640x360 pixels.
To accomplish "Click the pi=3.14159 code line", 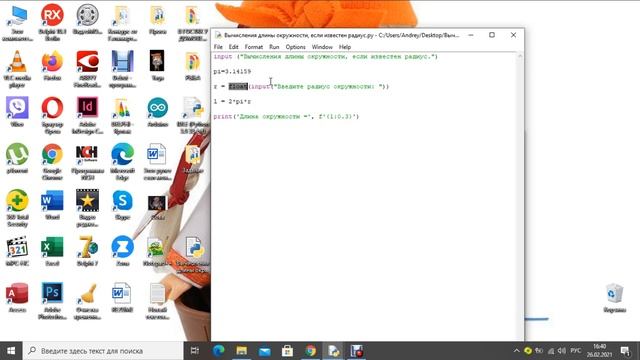I will (232, 71).
